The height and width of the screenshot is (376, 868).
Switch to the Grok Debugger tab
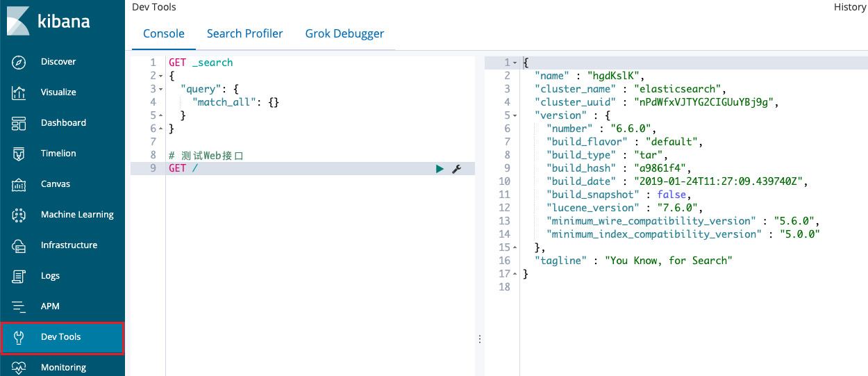pyautogui.click(x=344, y=33)
